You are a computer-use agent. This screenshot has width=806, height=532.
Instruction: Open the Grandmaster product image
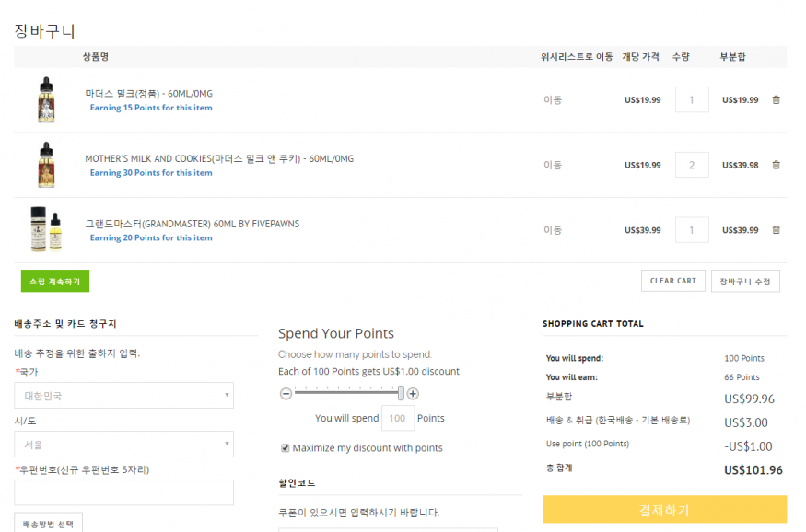click(45, 230)
